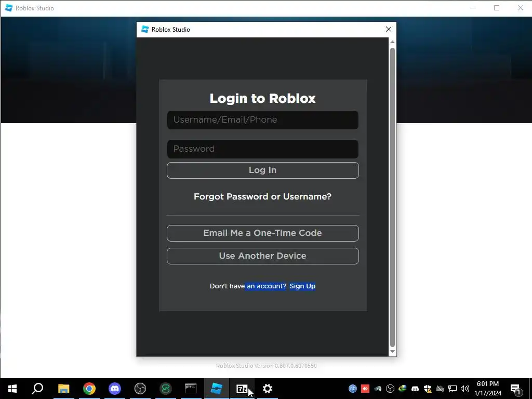The width and height of the screenshot is (532, 399).
Task: Launch Google Chrome from the taskbar
Action: pyautogui.click(x=89, y=389)
